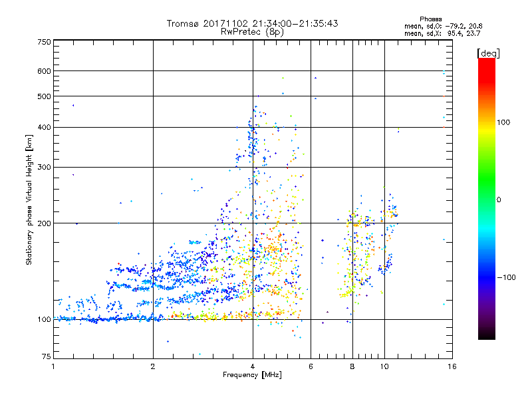The height and width of the screenshot is (399, 532).
Task: Click the y-axis '500' tick label
Action: 44,96
